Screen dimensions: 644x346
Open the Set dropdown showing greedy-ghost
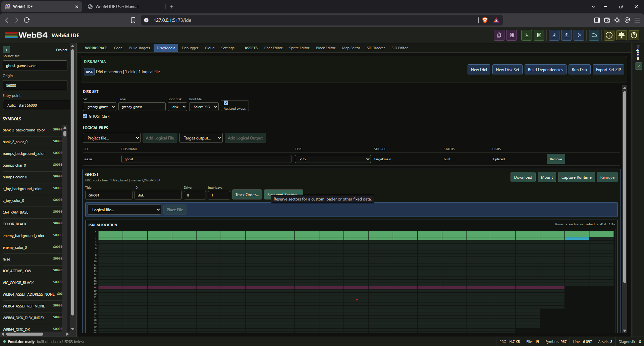(100, 107)
